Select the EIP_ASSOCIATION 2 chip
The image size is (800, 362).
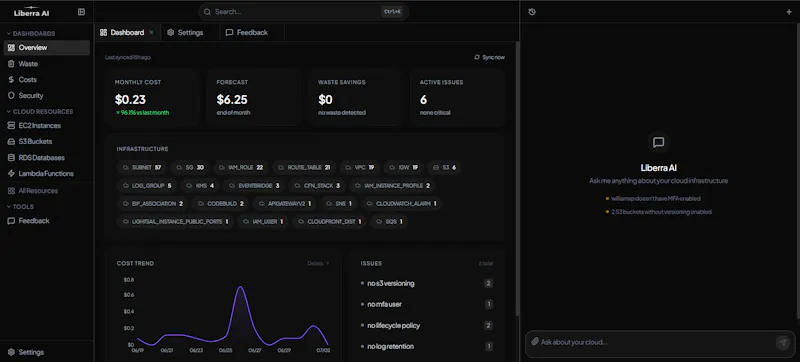coord(153,203)
